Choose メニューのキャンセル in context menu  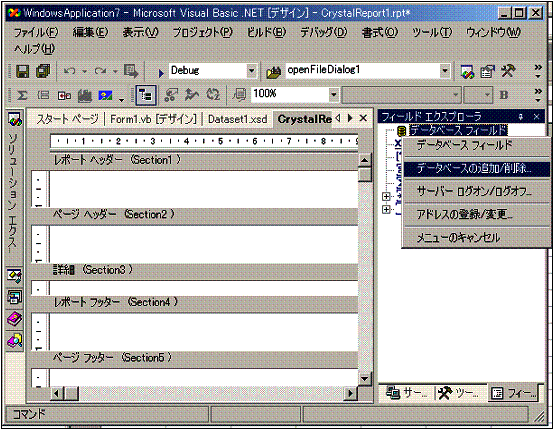[x=476, y=237]
